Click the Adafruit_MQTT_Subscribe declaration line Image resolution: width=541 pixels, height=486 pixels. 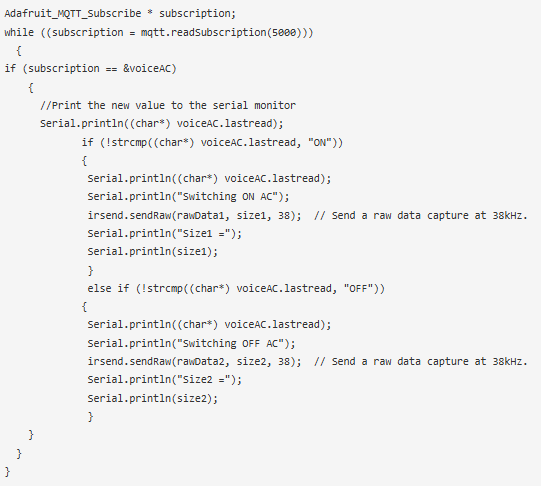[x=120, y=14]
